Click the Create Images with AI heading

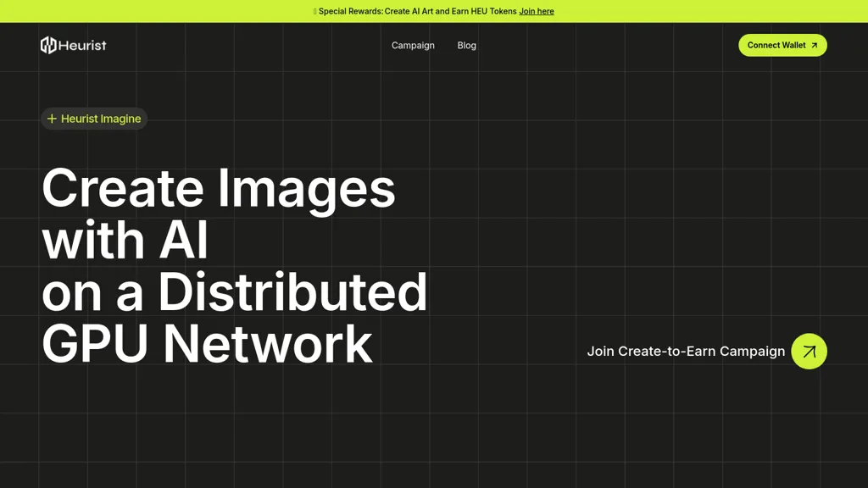click(234, 265)
